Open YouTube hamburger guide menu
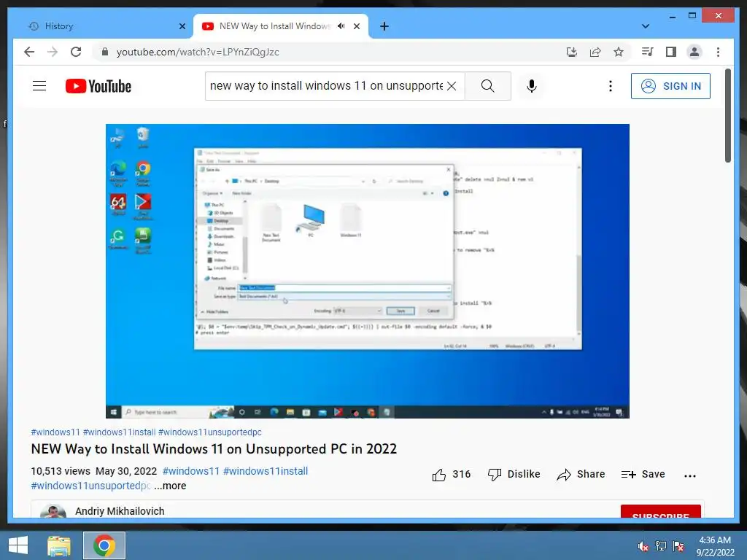747x560 pixels. 39,86
